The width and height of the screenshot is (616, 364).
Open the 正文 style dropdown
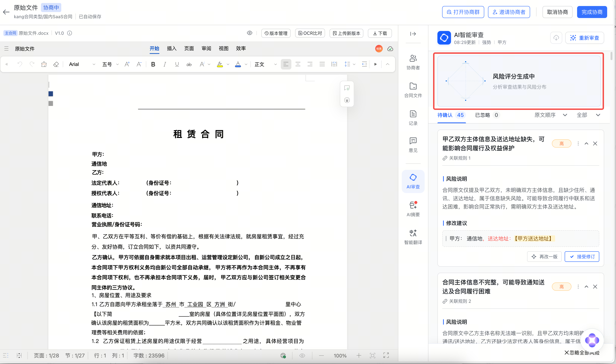266,64
